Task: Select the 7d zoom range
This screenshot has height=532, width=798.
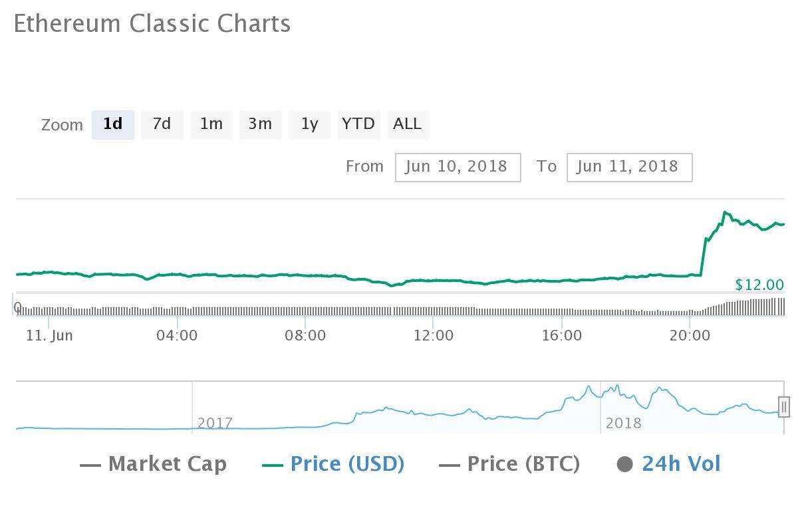Action: (x=162, y=124)
